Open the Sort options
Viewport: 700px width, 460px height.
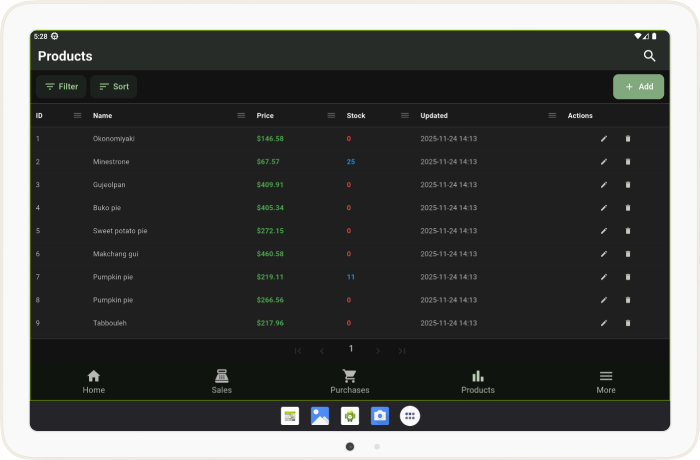[x=114, y=87]
